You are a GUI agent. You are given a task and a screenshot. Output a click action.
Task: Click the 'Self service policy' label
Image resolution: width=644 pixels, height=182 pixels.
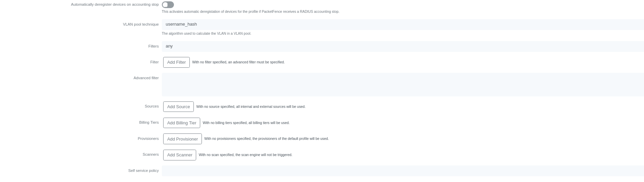click(x=143, y=171)
